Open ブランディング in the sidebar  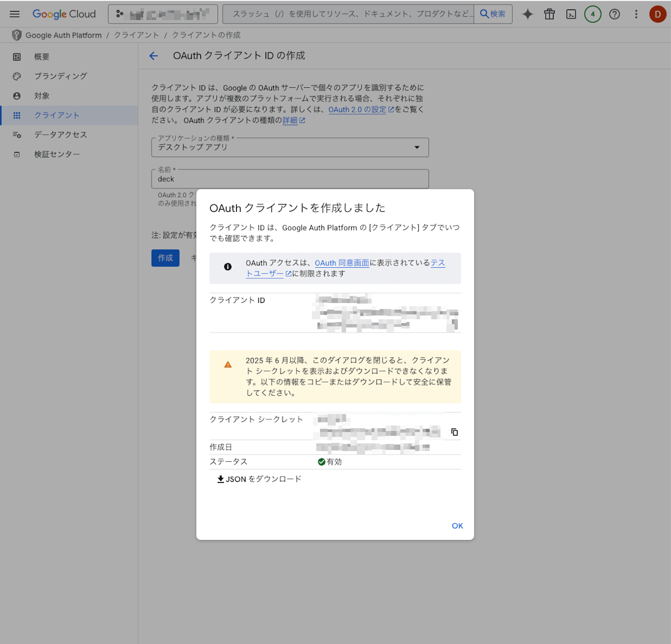point(69,76)
